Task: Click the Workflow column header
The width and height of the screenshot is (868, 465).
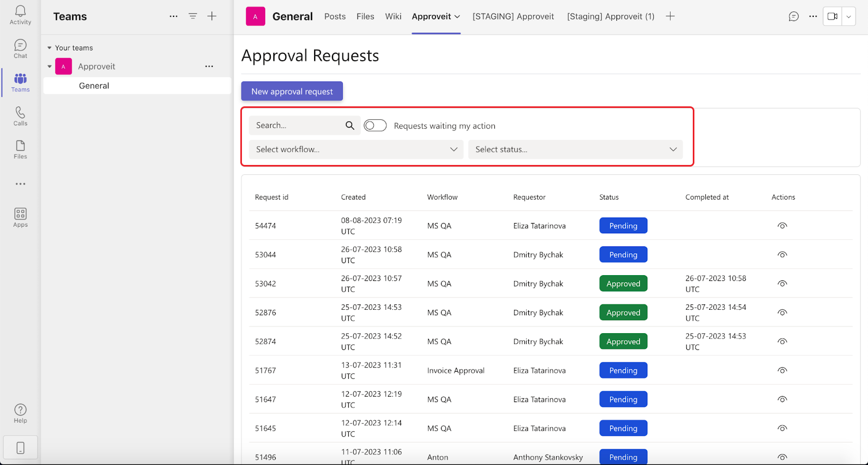Action: point(442,197)
